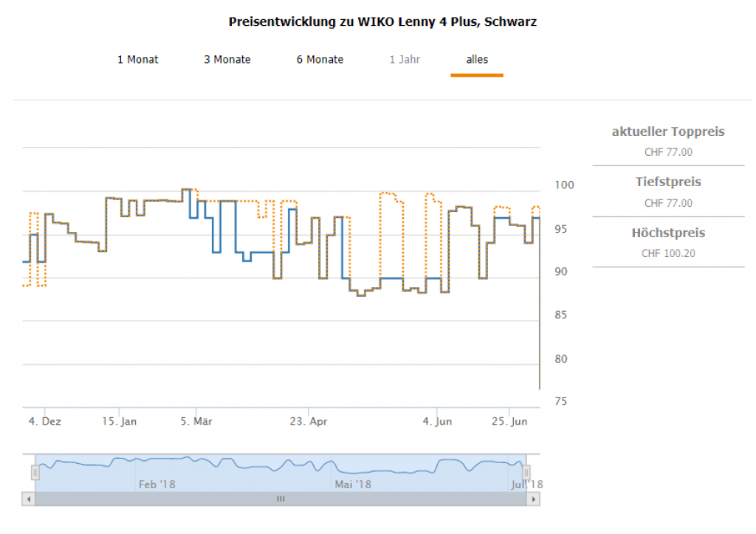This screenshot has height=534, width=756.
Task: Click the Höchstpreis value CHF 100.20
Action: pos(668,254)
